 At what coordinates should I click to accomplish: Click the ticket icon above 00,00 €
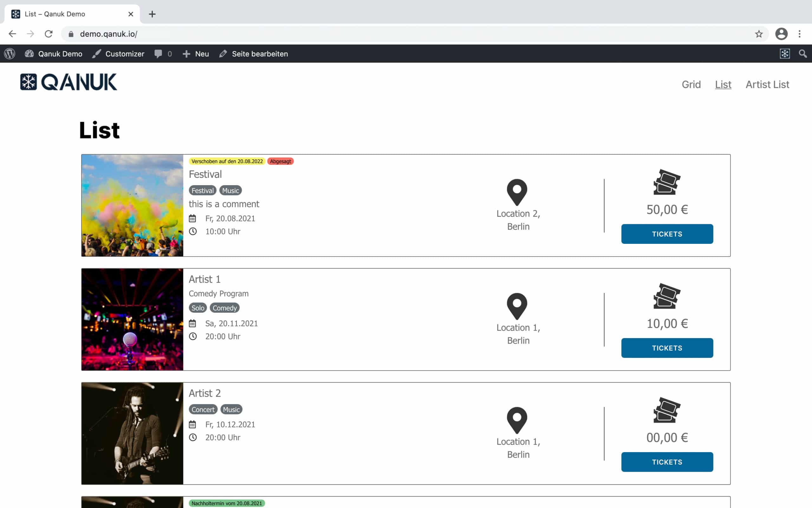667,410
